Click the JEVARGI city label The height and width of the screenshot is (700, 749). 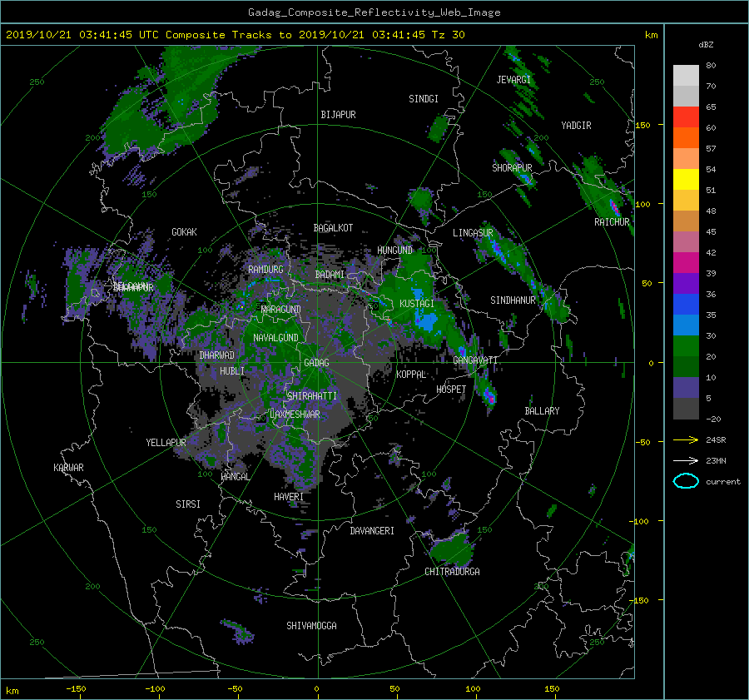(513, 80)
